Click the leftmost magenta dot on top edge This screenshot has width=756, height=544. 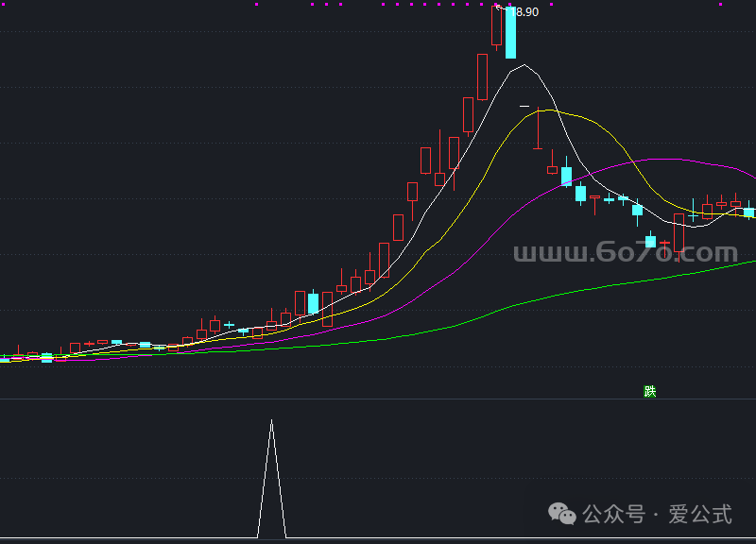(256, 4)
